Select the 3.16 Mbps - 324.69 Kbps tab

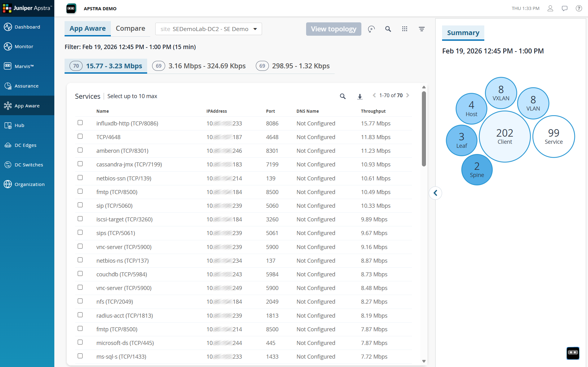[x=199, y=66]
